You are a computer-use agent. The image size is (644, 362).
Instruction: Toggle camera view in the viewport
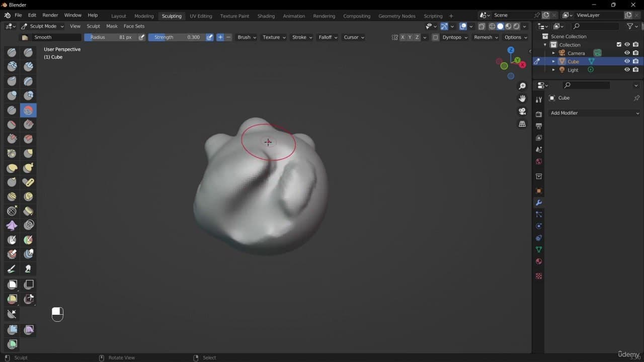tap(522, 111)
